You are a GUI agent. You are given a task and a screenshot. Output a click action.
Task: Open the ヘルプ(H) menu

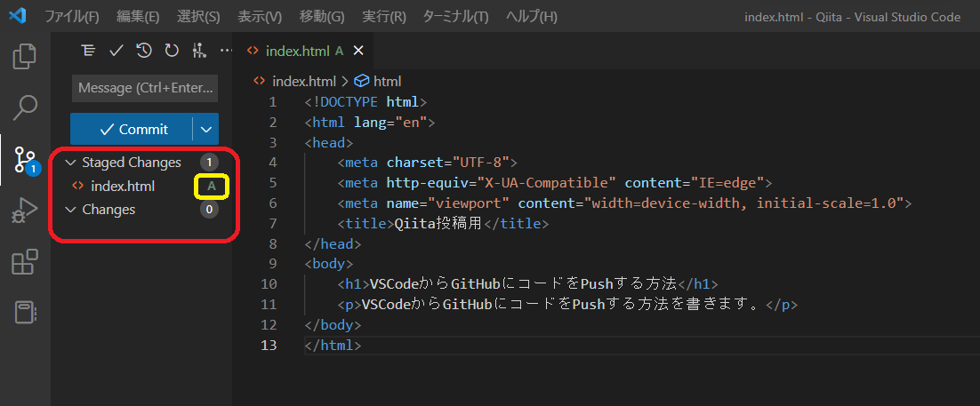click(x=531, y=17)
